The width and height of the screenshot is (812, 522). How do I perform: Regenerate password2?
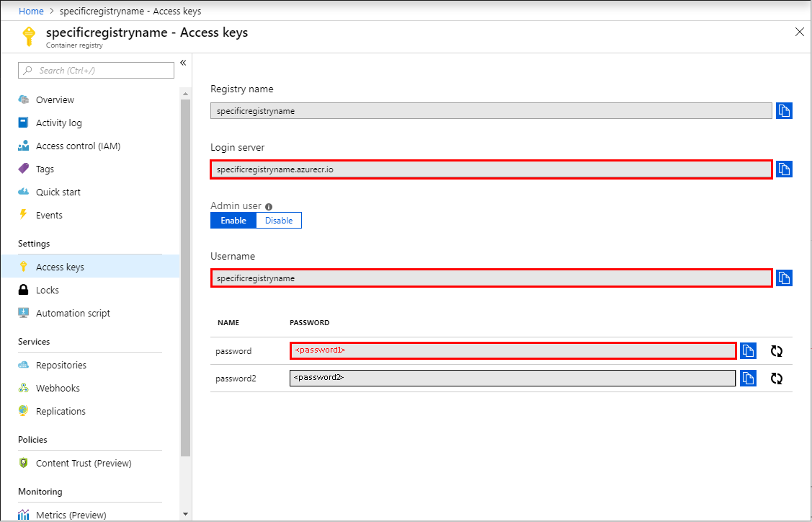tap(776, 379)
